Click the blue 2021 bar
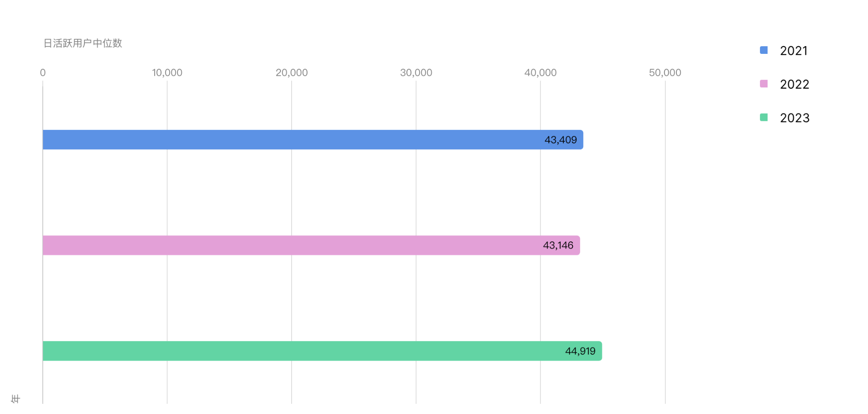 pos(313,140)
